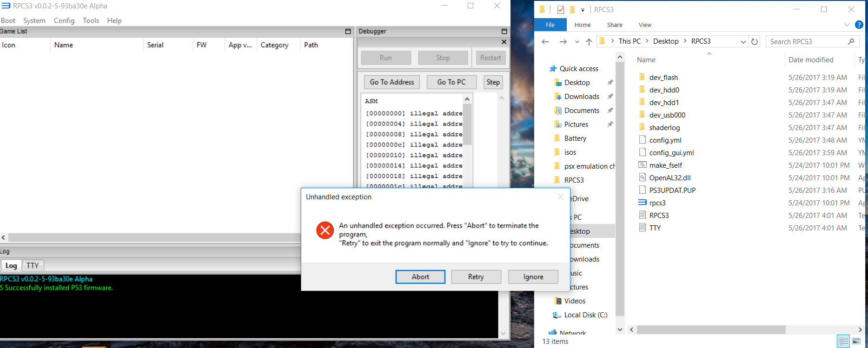This screenshot has height=348, width=868.
Task: Close the Debugger panel
Action: [504, 42]
